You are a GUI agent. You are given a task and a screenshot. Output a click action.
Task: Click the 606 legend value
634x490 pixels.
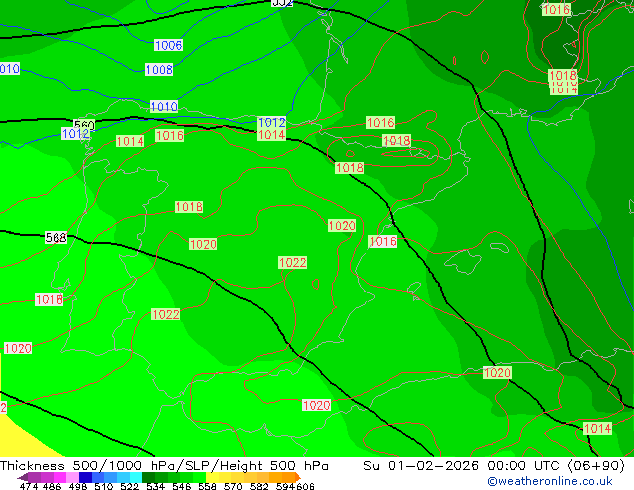[305, 486]
